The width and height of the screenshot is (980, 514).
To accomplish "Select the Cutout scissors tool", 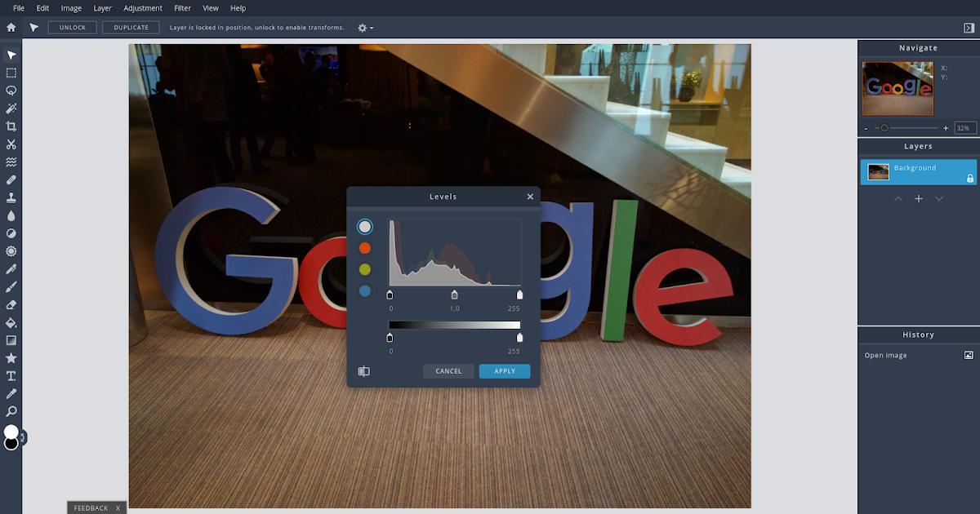I will coord(11,144).
